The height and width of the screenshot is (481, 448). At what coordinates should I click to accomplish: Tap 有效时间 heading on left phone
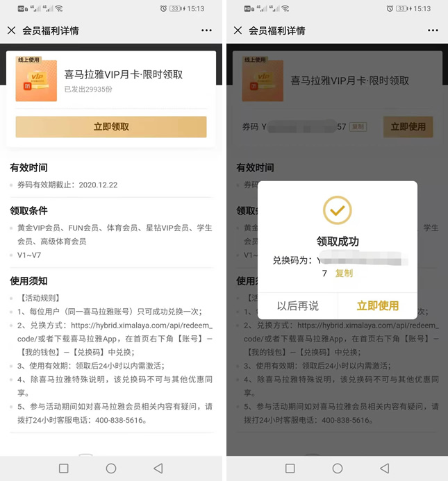(x=28, y=168)
